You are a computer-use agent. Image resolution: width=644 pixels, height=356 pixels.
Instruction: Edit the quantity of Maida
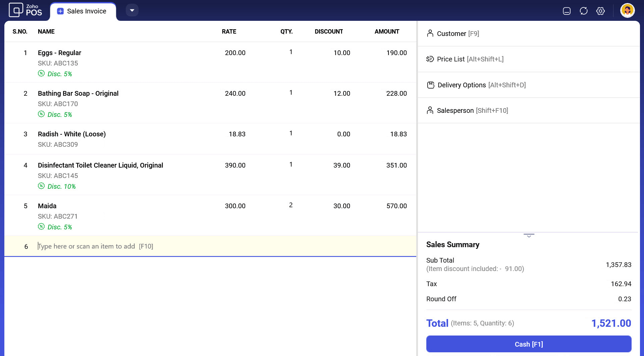tap(290, 205)
